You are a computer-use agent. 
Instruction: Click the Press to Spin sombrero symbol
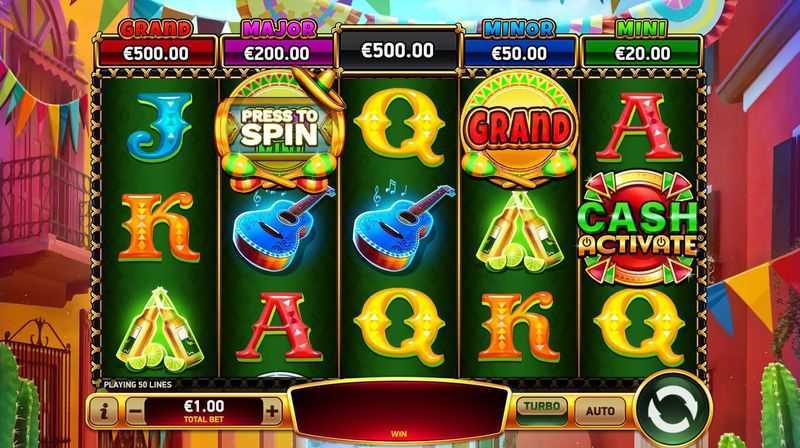(279, 130)
